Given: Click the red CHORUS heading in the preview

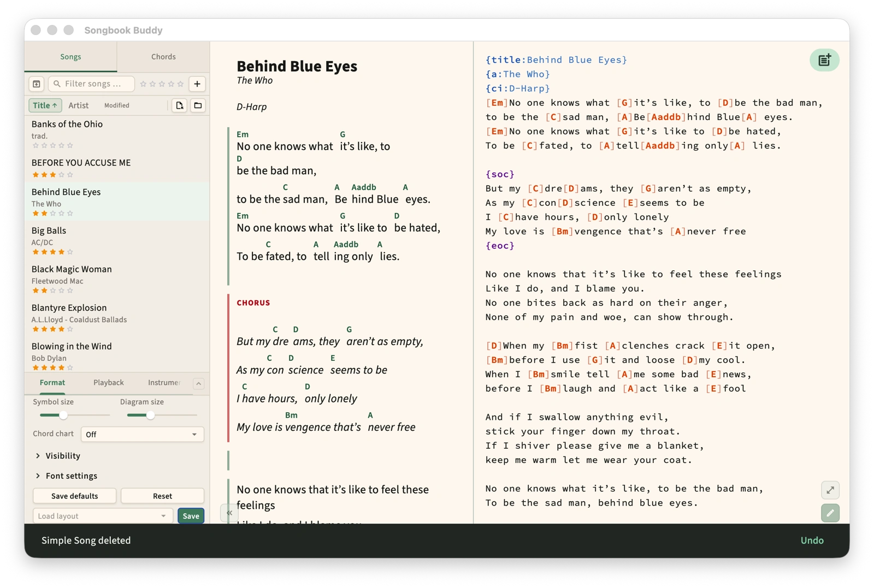Looking at the screenshot, I should coord(253,303).
